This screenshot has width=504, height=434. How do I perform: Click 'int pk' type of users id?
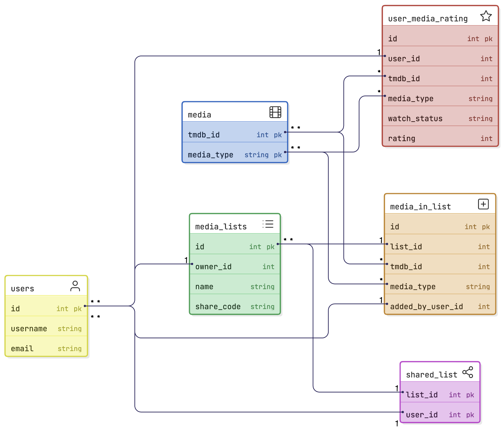click(x=69, y=309)
